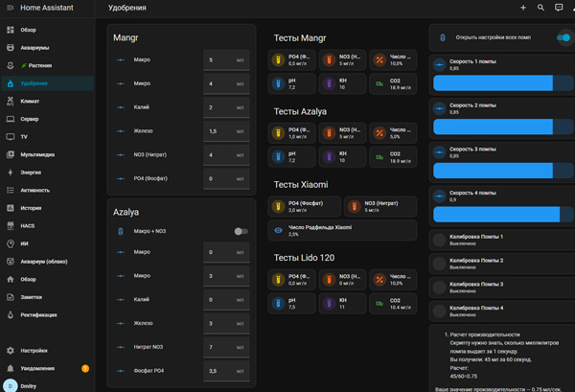The image size is (575, 392).
Task: Click the Калибровка Помпы 3 round icon
Action: pyautogui.click(x=439, y=288)
